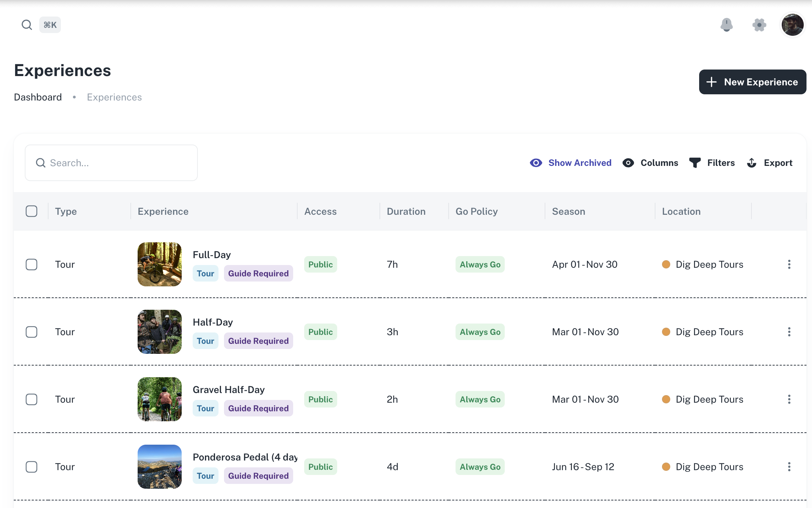
Task: Click the New Experience button
Action: (752, 82)
